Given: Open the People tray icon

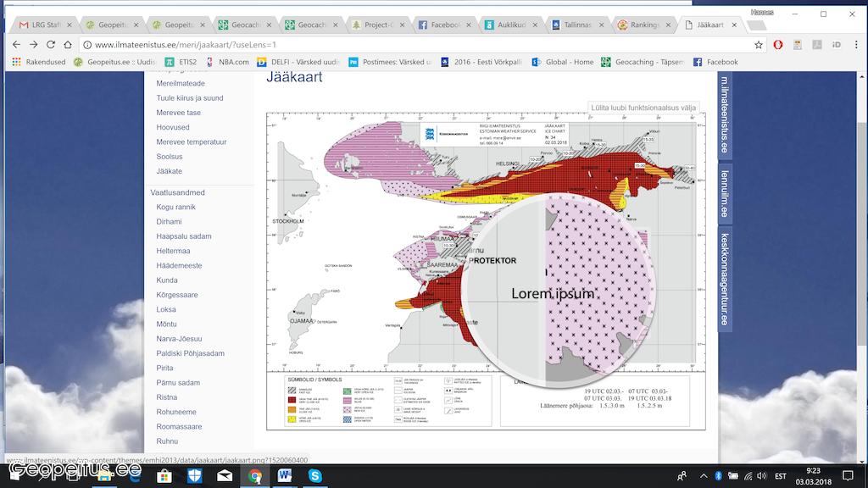Looking at the screenshot, I should 682,476.
